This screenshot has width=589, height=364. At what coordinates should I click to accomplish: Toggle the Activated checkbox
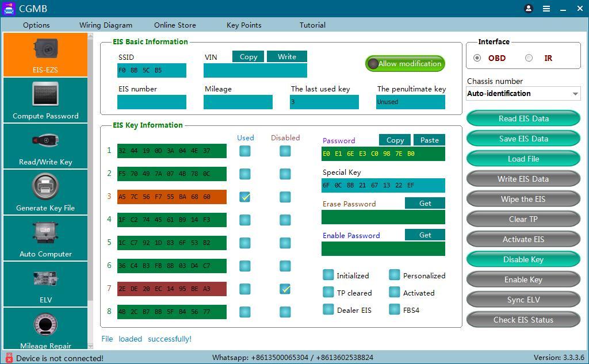[395, 292]
